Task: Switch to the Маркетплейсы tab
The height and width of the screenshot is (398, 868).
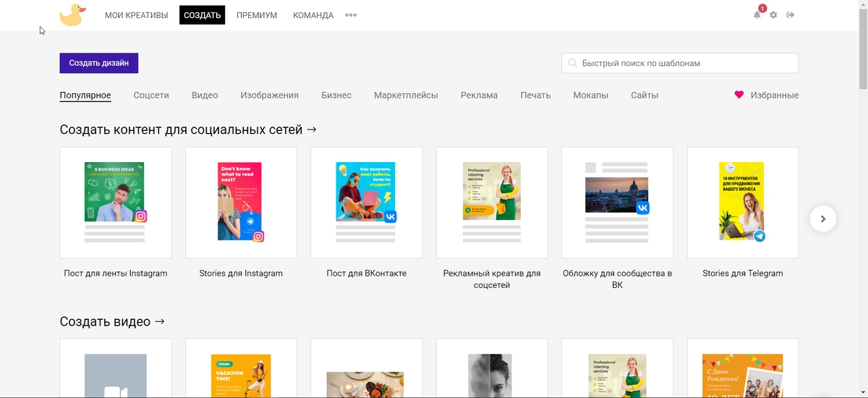Action: (406, 96)
